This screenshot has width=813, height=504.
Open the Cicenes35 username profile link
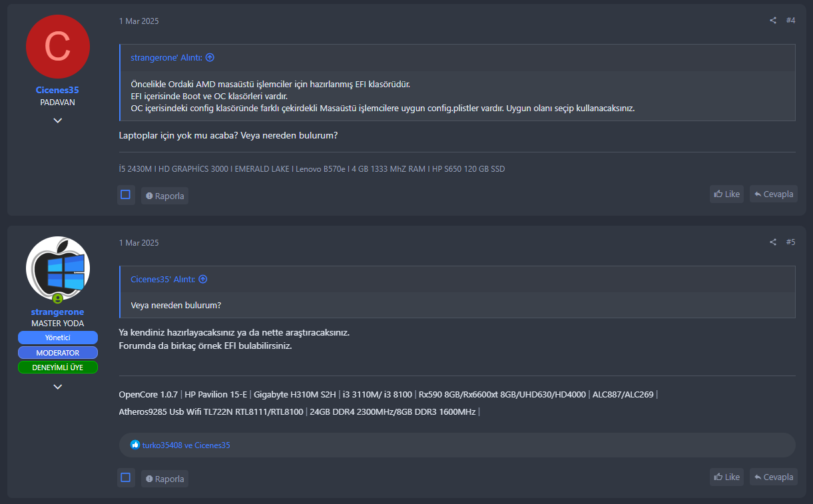(x=57, y=90)
